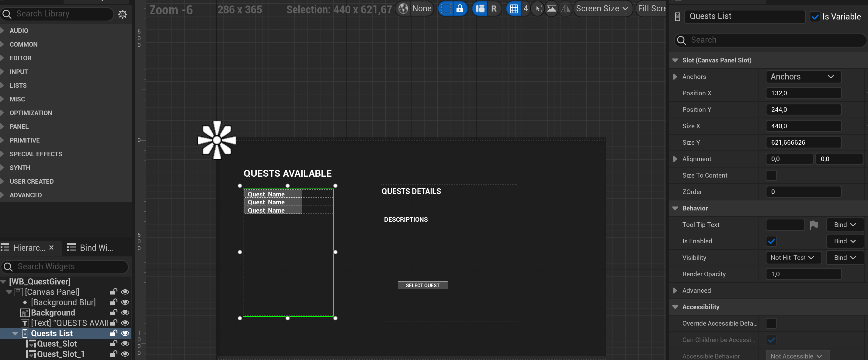Hide the Quests List widget with the eye icon
Screen dimensions: 868x360
(125, 333)
